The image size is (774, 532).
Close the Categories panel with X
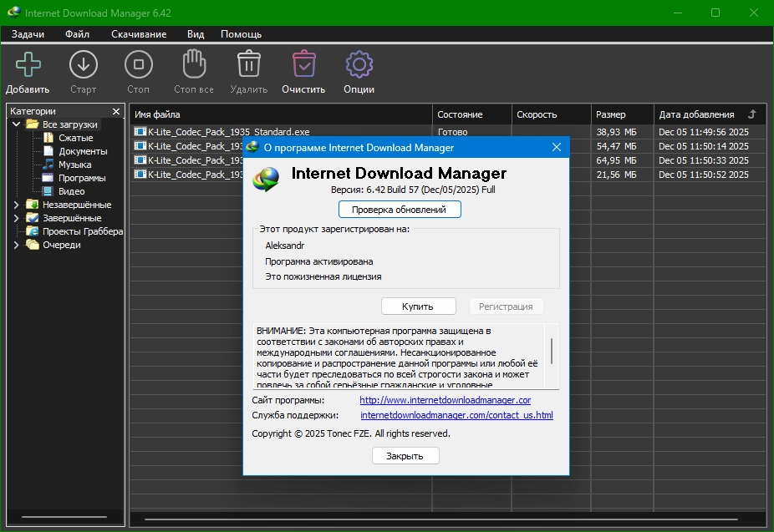point(115,110)
